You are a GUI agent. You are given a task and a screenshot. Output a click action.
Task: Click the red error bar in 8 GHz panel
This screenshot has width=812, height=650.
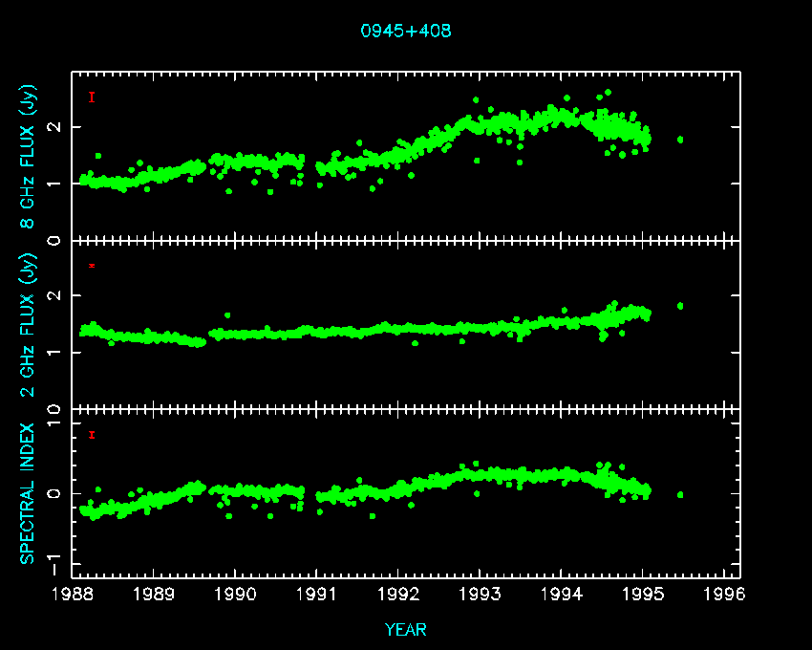tap(92, 97)
